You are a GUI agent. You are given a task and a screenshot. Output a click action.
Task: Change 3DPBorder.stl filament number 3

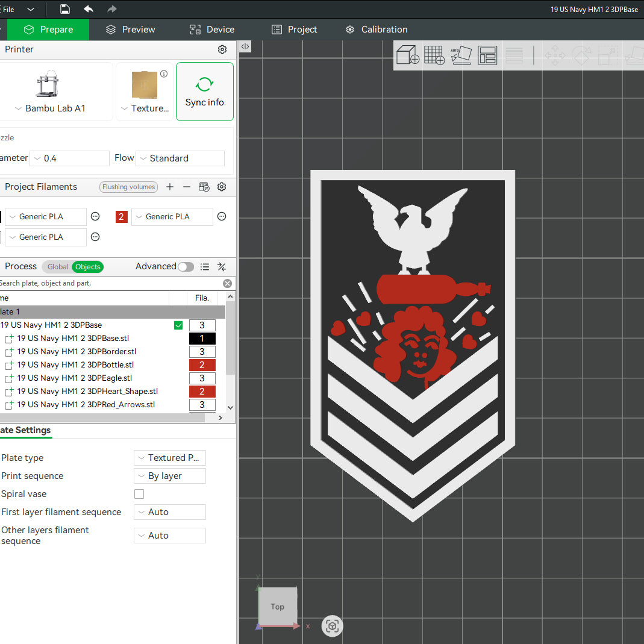(x=202, y=352)
